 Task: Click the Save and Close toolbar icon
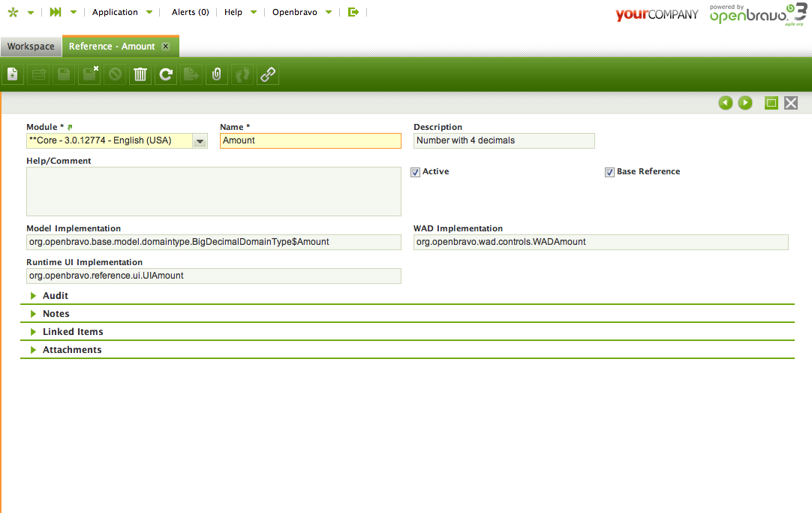(89, 74)
